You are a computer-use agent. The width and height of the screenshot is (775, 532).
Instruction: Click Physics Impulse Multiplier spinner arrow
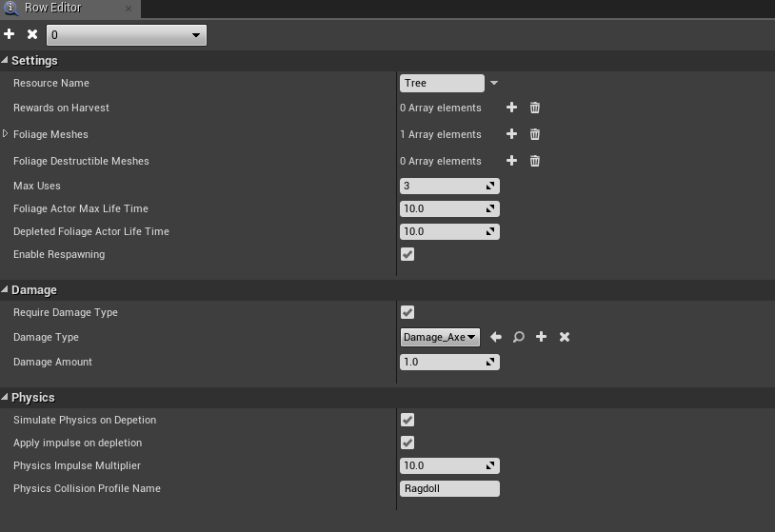(x=490, y=465)
